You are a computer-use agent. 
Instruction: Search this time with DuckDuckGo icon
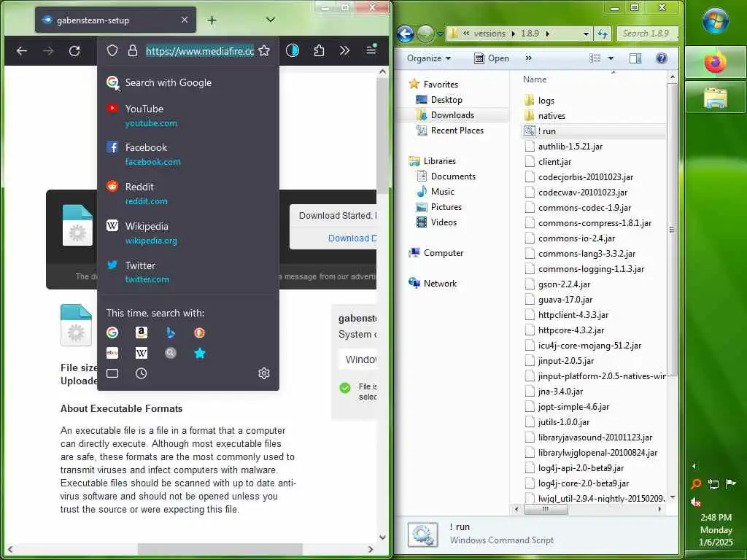(200, 332)
